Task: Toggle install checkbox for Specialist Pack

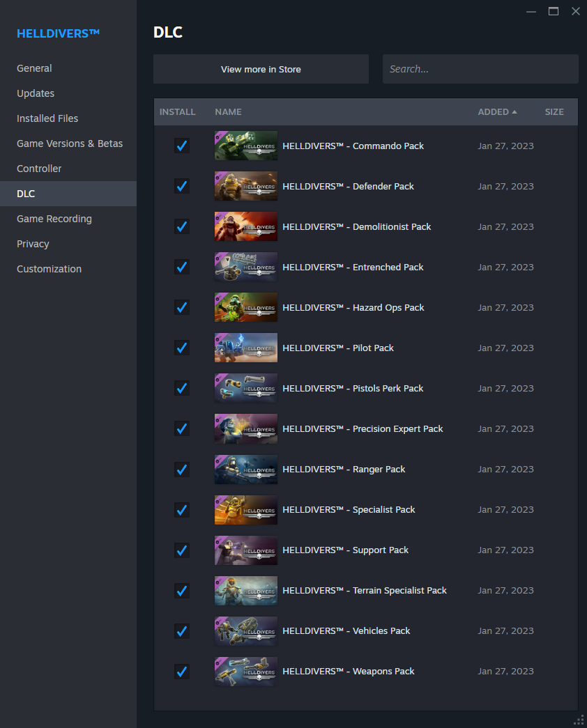Action: (x=182, y=510)
